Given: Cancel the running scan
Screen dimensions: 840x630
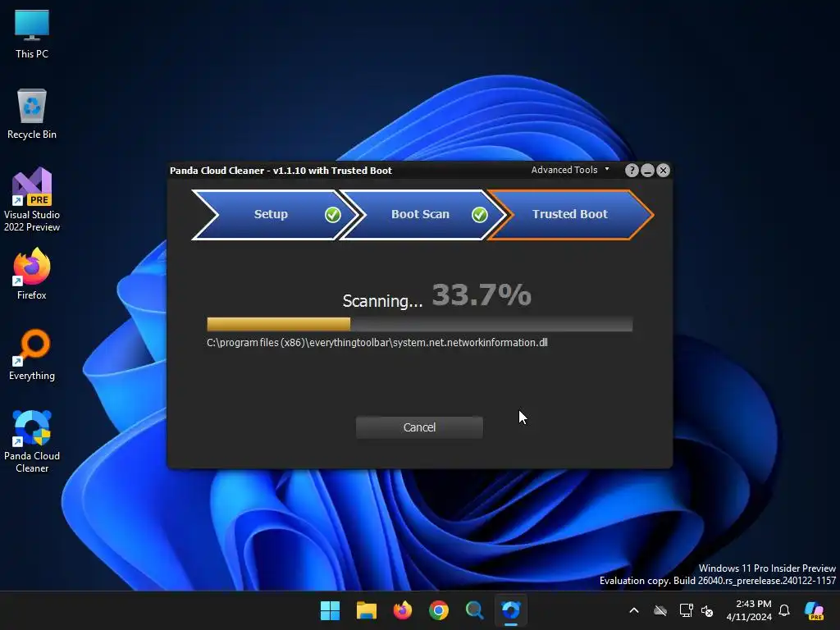Looking at the screenshot, I should pos(419,427).
